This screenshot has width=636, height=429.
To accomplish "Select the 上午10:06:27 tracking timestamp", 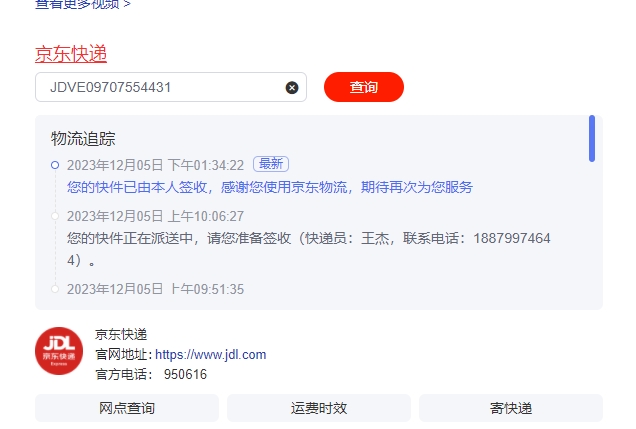I will 155,216.
